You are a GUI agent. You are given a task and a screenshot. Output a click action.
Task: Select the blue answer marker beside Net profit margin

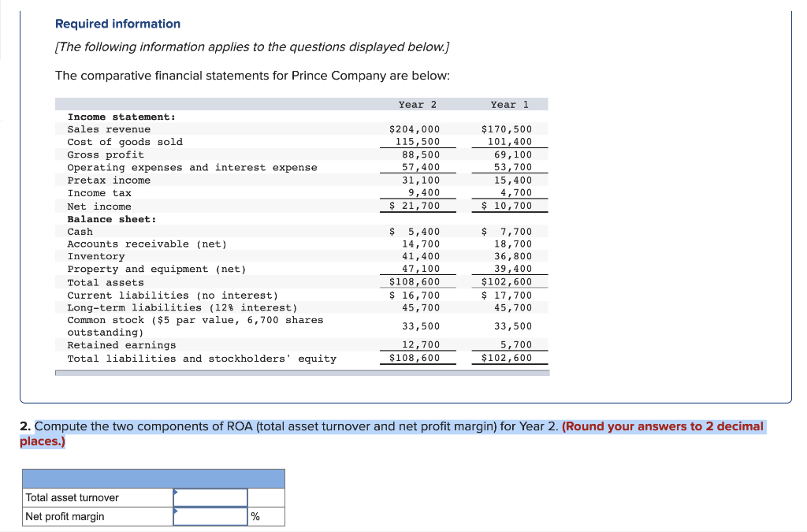point(177,512)
